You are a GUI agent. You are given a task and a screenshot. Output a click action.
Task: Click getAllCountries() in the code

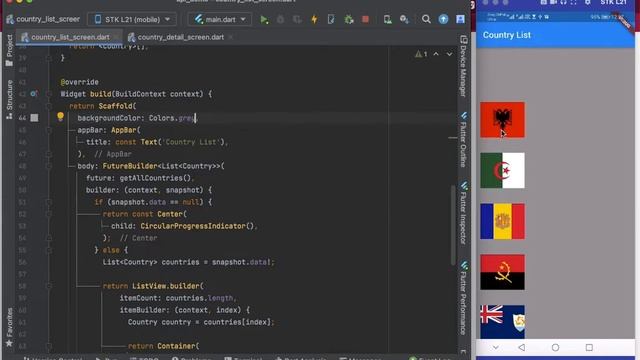155,178
